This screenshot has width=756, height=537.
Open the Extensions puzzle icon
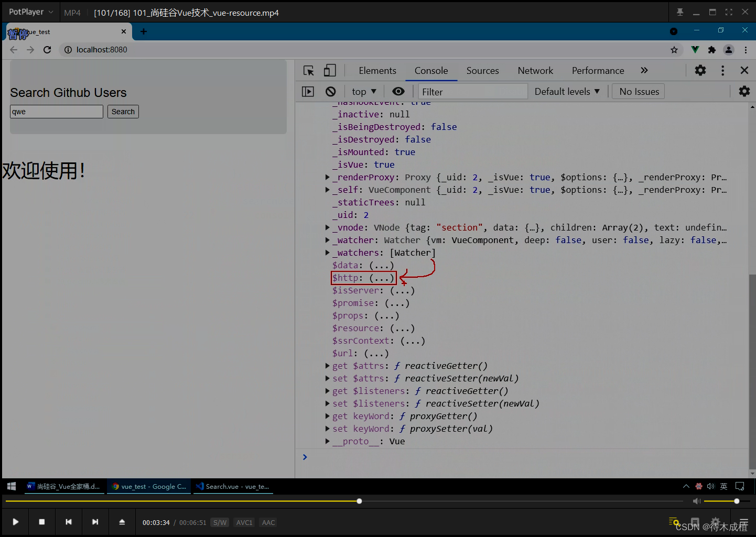click(711, 50)
